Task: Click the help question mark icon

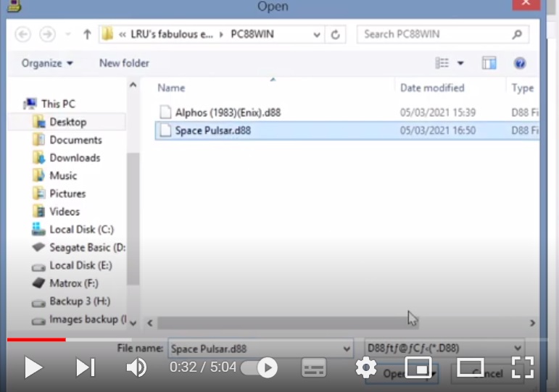Action: [519, 64]
